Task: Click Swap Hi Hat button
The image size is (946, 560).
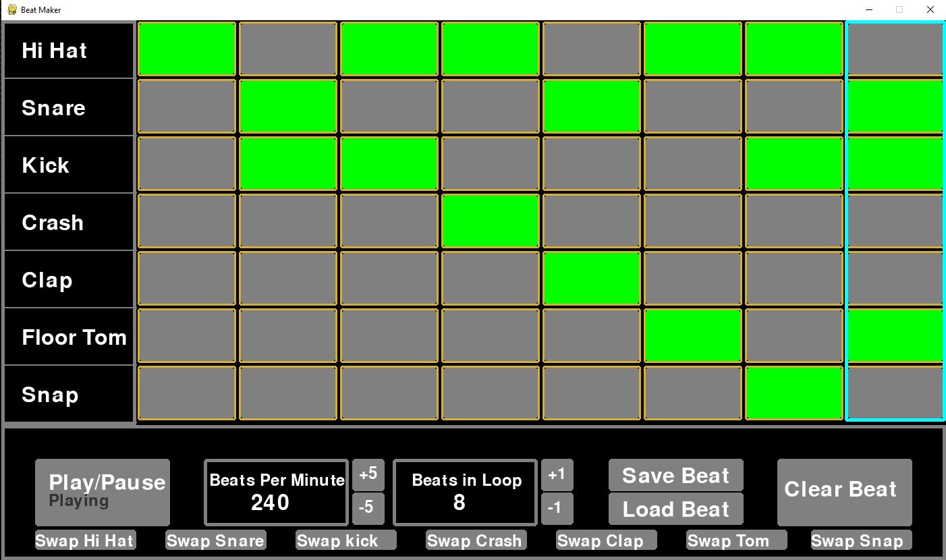Action: [86, 540]
